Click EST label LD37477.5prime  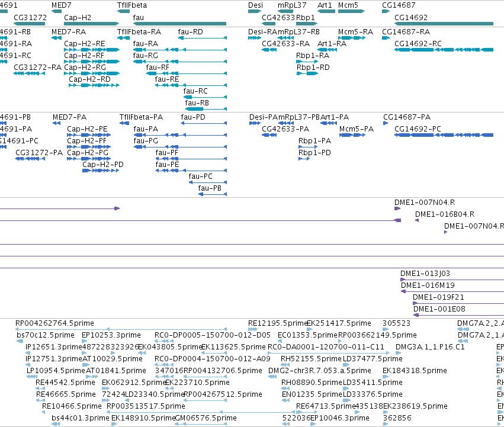[x=373, y=359]
